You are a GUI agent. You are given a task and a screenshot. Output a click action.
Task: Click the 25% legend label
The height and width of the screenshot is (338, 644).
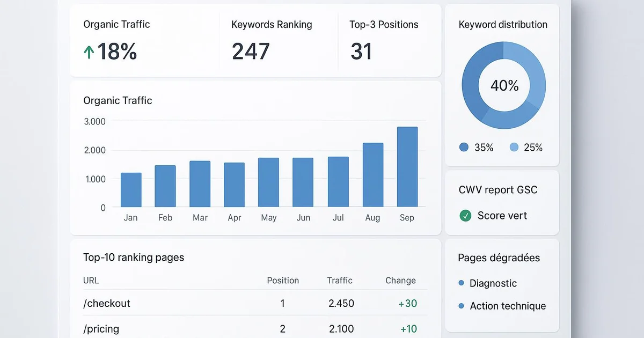[533, 148]
